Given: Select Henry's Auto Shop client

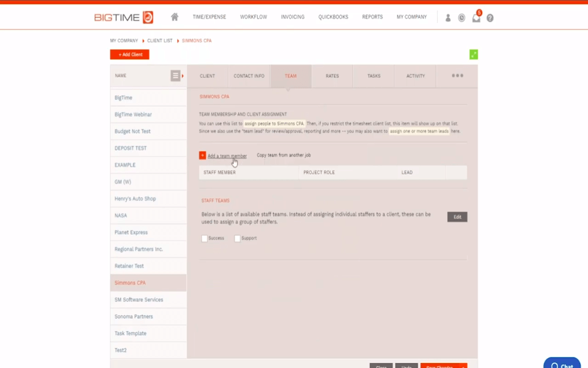Looking at the screenshot, I should 148,199.
